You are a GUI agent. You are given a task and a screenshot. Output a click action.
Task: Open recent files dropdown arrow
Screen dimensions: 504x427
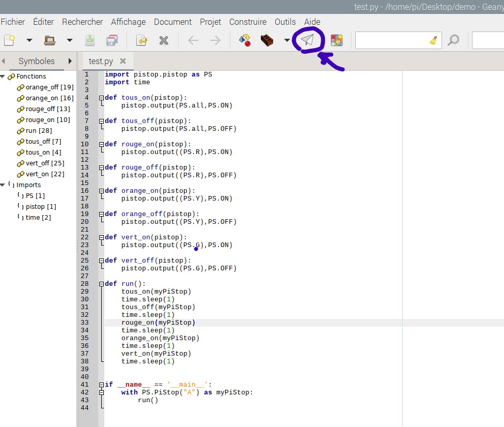pyautogui.click(x=70, y=40)
